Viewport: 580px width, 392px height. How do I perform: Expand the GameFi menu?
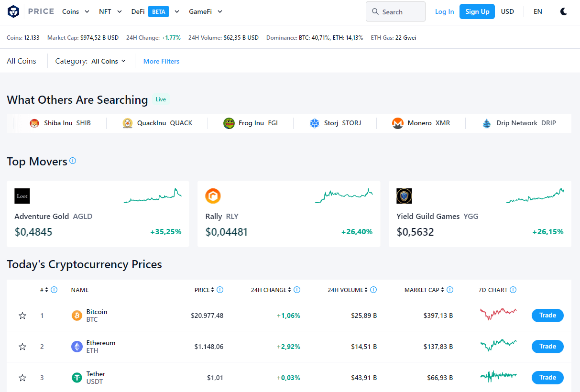click(x=206, y=11)
